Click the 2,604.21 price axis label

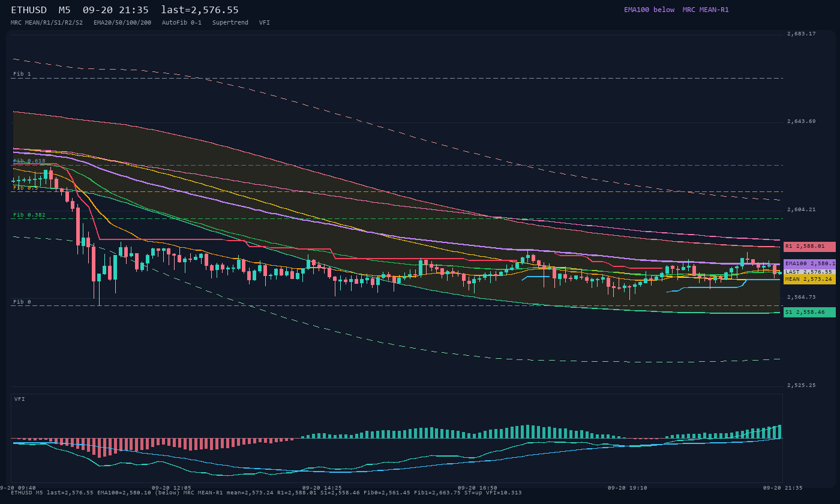802,209
